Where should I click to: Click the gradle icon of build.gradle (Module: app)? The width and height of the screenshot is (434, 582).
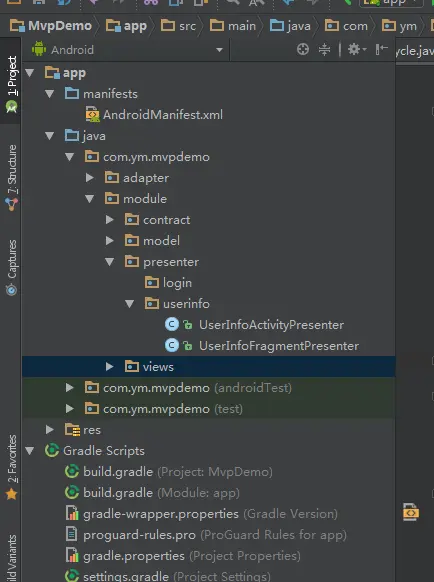(72, 493)
